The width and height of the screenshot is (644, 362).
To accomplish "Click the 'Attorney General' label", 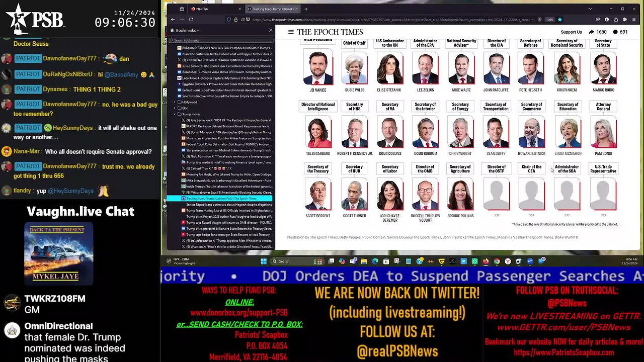I will coord(603,107).
